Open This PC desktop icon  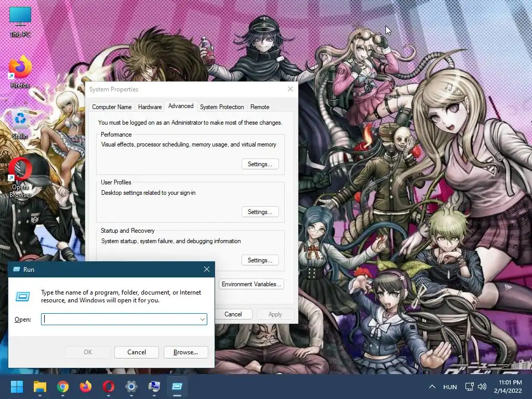tap(20, 22)
